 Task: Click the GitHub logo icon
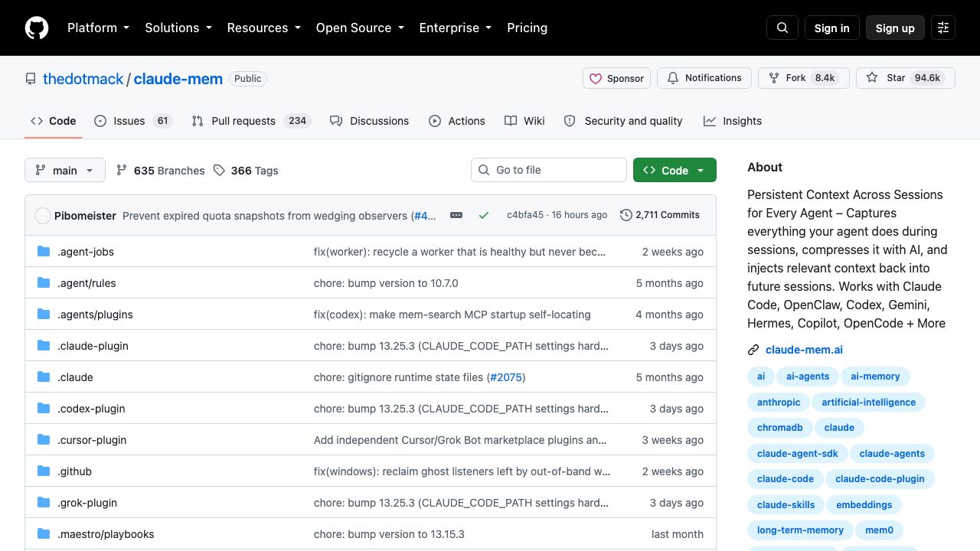coord(37,28)
